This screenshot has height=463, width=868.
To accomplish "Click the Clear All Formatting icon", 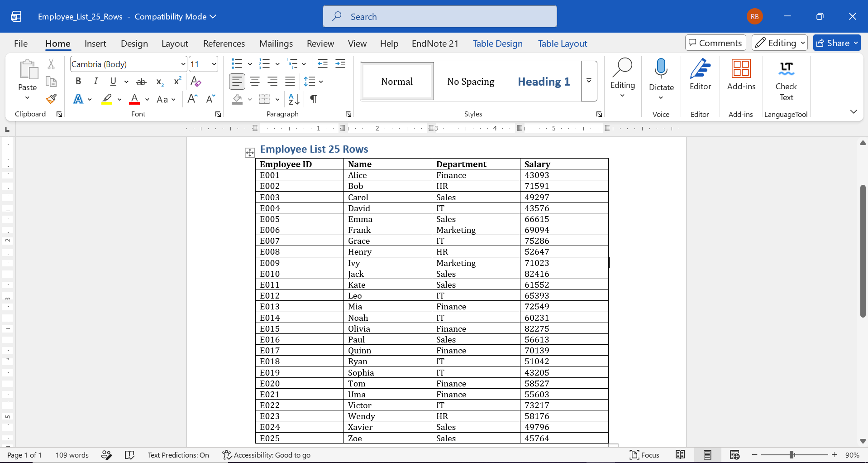I will point(196,82).
